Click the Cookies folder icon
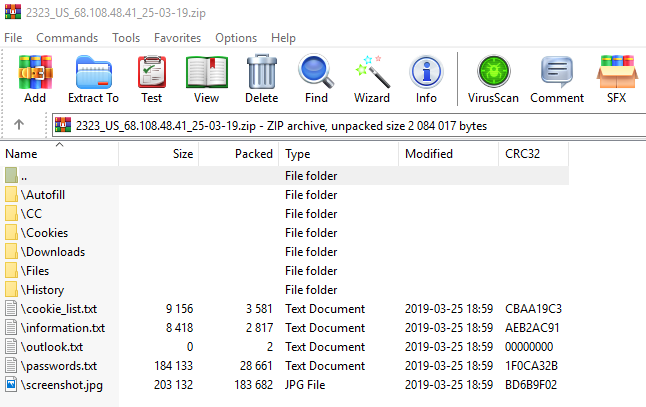Viewport: 646px width, 407px height. tap(11, 232)
